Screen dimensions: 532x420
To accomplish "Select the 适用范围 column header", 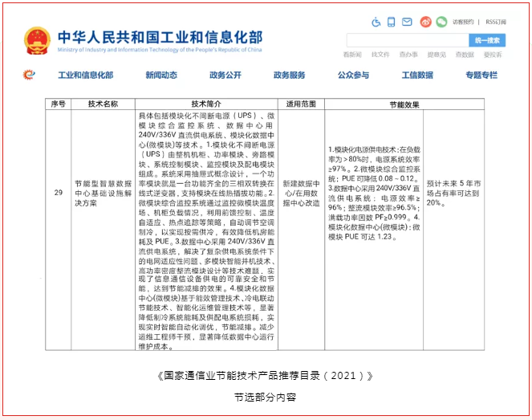I will pos(301,104).
